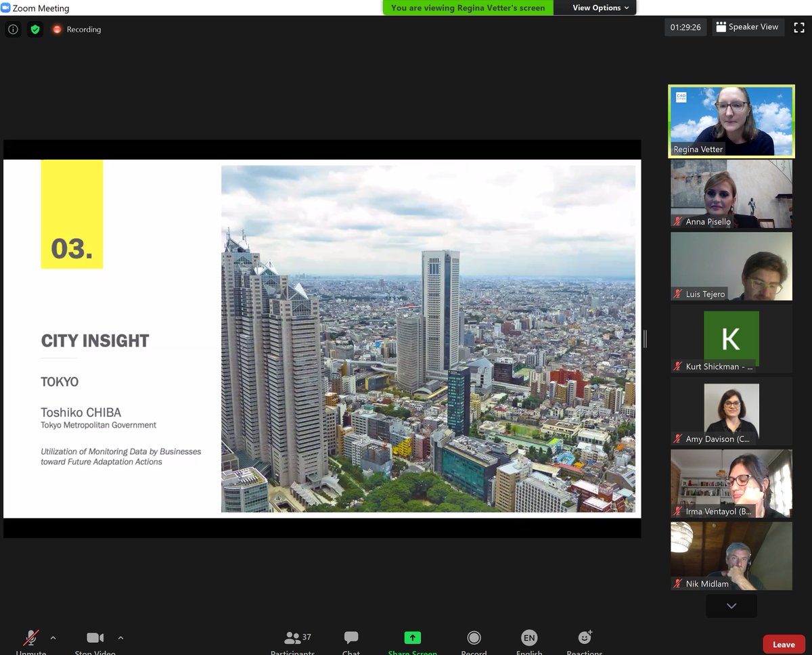
Task: Select Regina Vetter's video thumbnail
Action: pyautogui.click(x=731, y=121)
